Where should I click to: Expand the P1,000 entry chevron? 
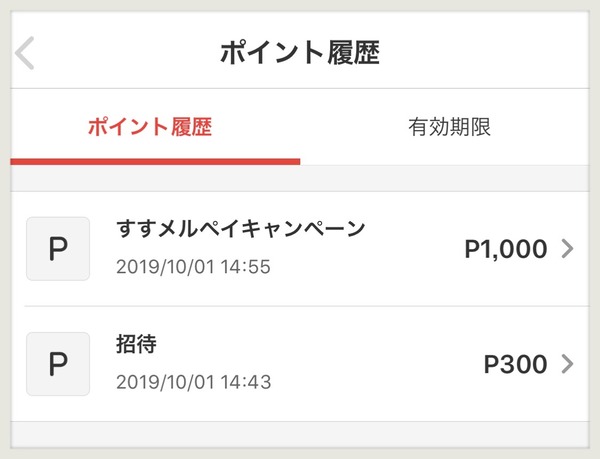568,249
